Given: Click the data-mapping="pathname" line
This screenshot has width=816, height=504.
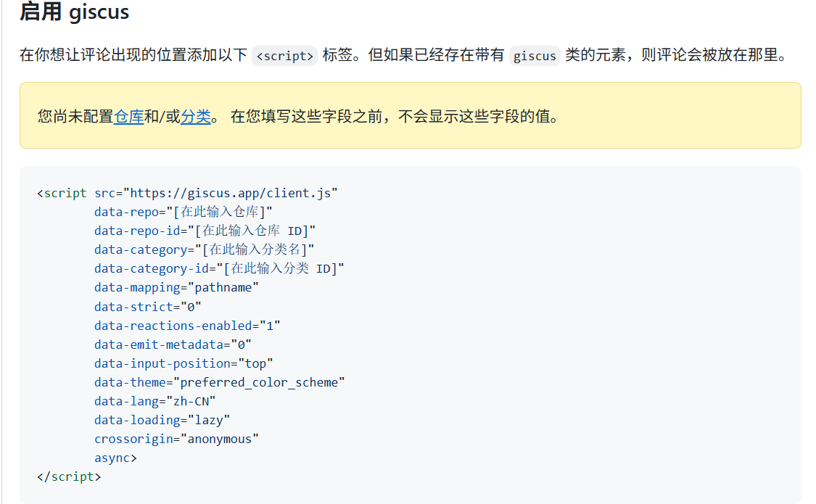Looking at the screenshot, I should tap(176, 287).
